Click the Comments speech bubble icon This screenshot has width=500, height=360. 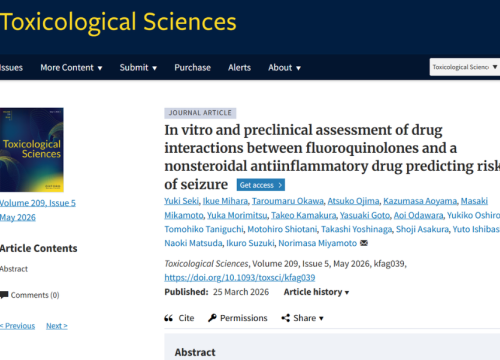pyautogui.click(x=4, y=295)
